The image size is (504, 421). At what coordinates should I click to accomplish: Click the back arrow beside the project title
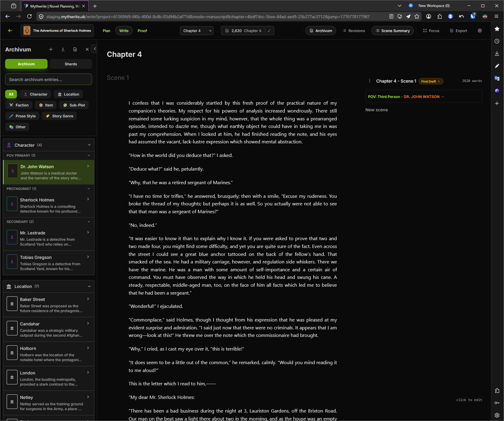pos(10,31)
